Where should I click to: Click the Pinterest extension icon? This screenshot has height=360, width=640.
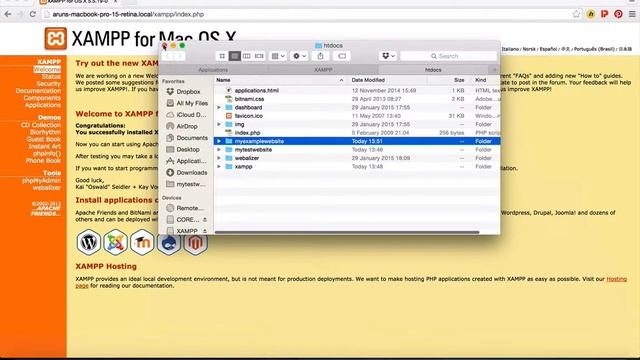coord(618,14)
